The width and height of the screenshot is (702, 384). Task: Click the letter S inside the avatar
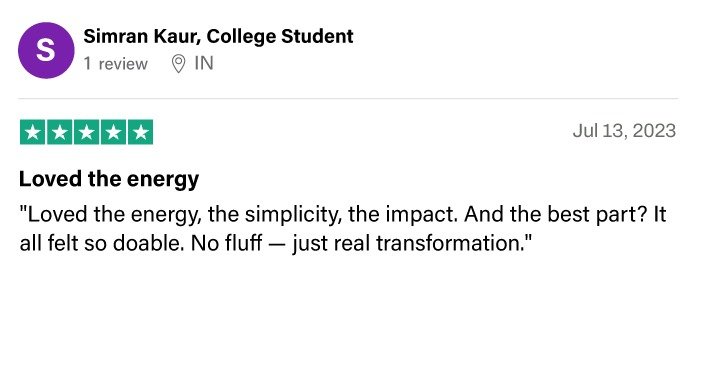46,50
